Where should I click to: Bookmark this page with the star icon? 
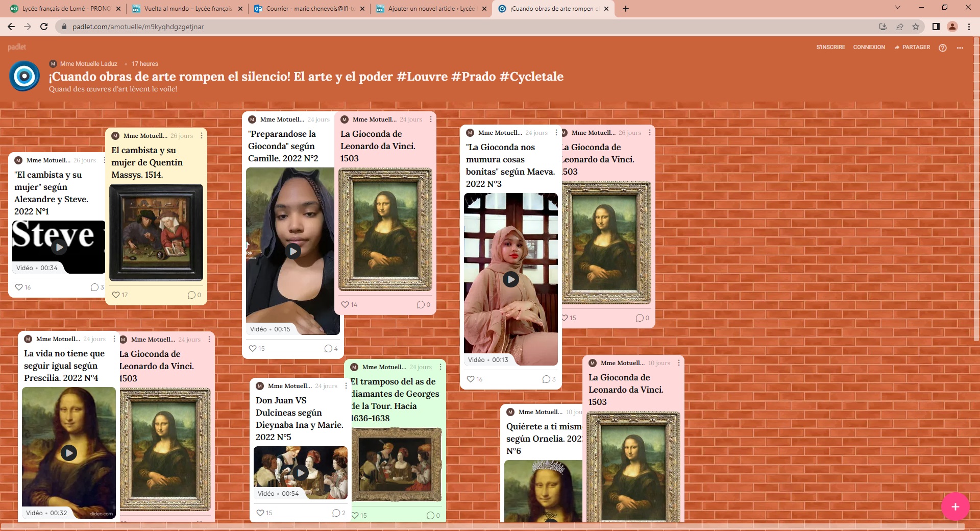[x=916, y=27]
